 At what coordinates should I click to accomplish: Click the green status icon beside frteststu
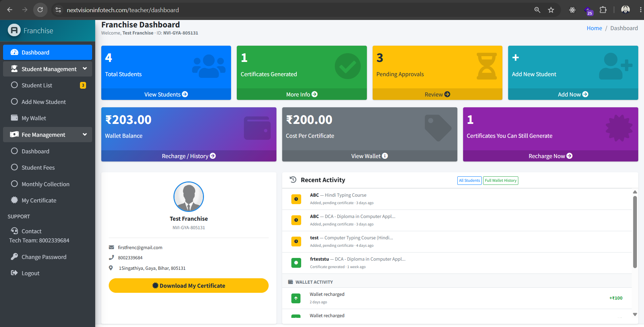(x=296, y=263)
